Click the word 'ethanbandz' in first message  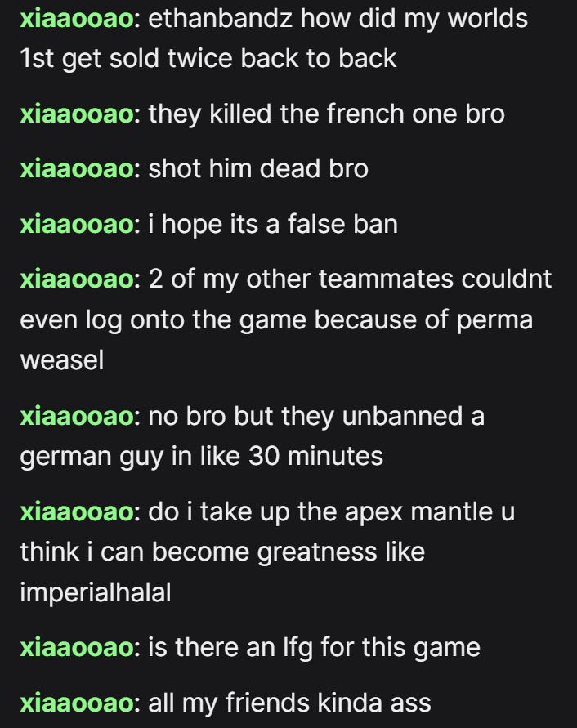[220, 19]
